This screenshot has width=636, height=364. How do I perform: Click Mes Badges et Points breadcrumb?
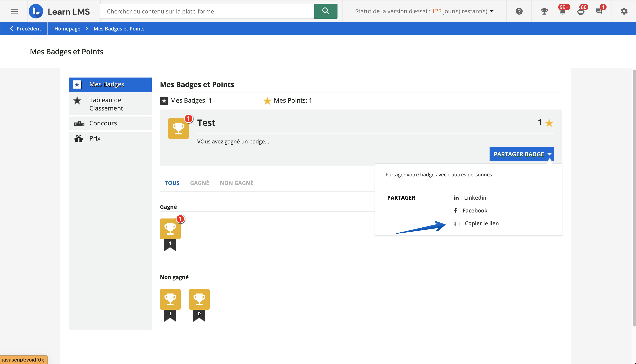coord(119,28)
